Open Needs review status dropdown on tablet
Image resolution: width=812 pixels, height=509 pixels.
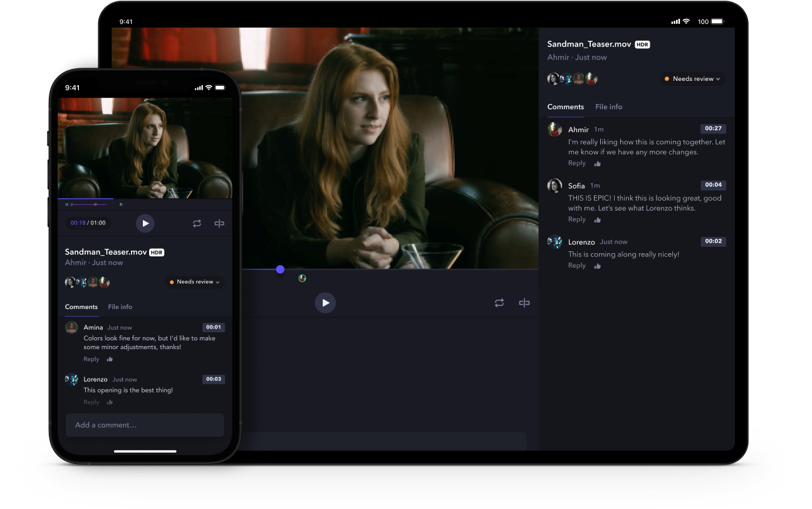point(694,79)
